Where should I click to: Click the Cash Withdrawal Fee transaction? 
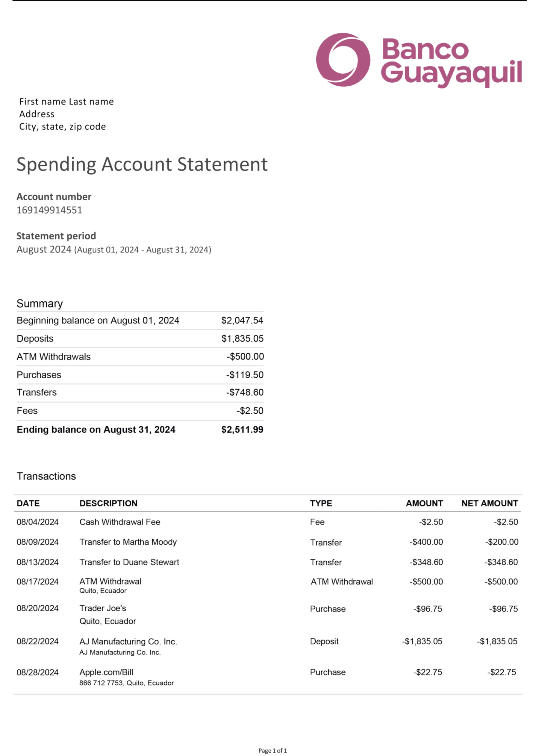[120, 522]
